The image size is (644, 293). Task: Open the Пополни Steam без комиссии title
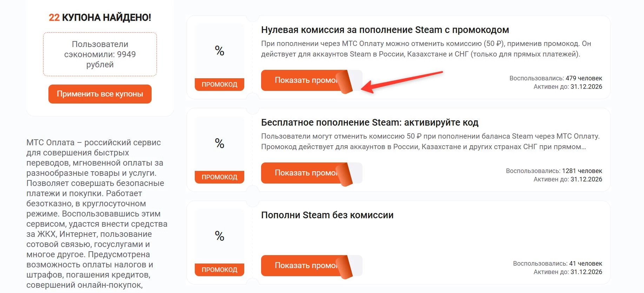tap(327, 215)
